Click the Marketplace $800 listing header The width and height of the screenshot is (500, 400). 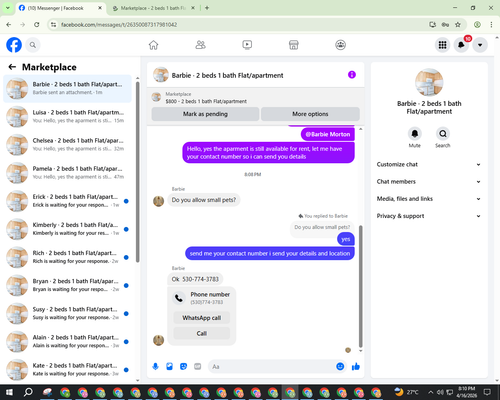[256, 98]
